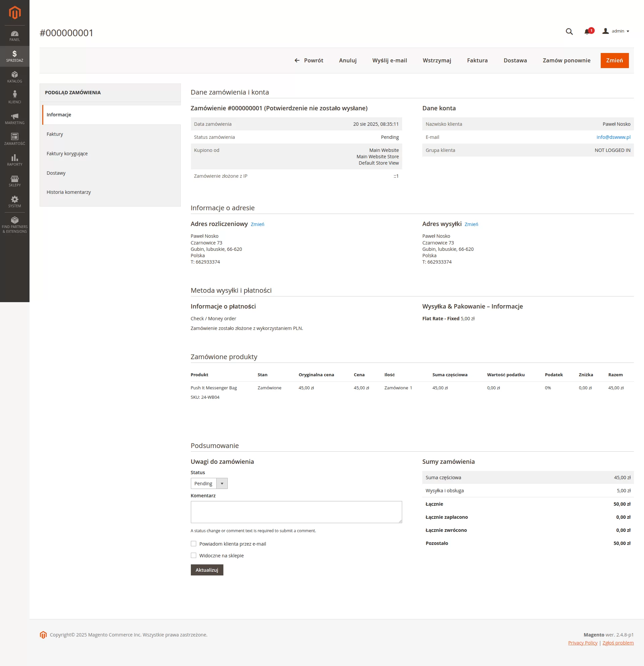Open the customer e-mail link info@dswww.pl
The height and width of the screenshot is (666, 644).
click(613, 137)
